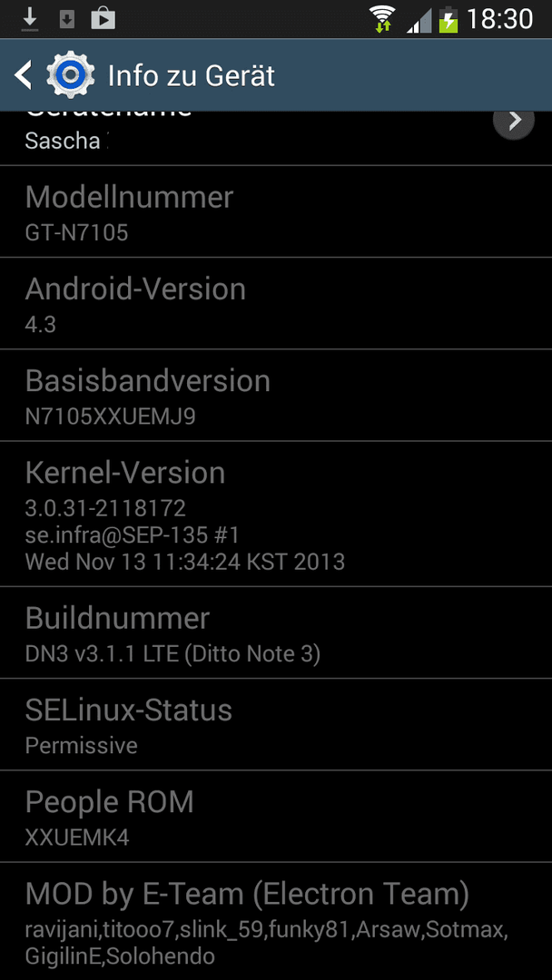Open the download arrow notification icon
Screen dimensions: 552x980
click(29, 19)
